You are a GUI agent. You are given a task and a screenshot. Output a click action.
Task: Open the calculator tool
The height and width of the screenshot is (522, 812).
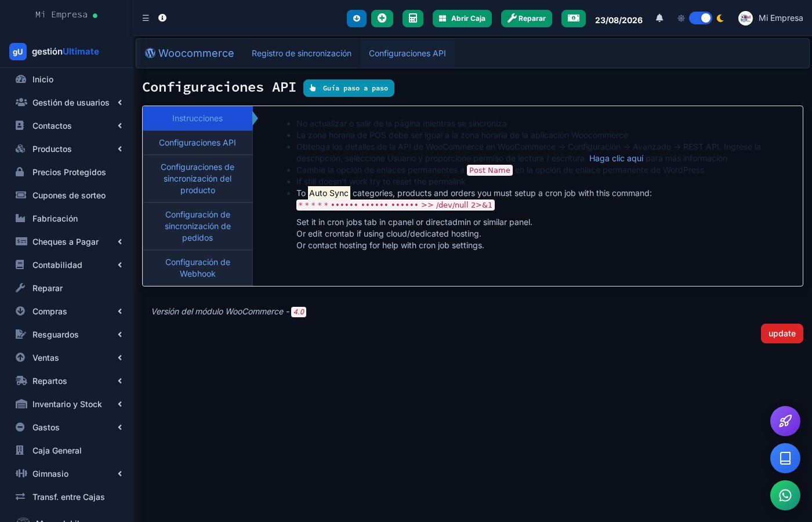(x=413, y=19)
